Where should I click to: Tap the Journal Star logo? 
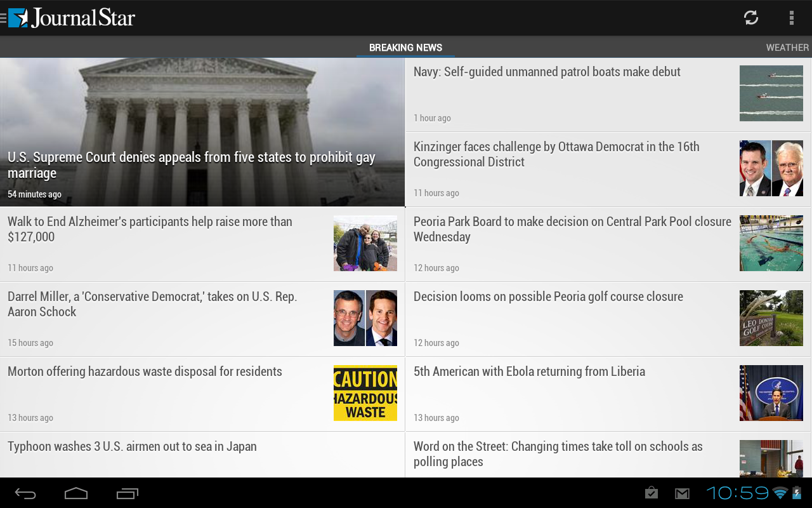(x=72, y=18)
